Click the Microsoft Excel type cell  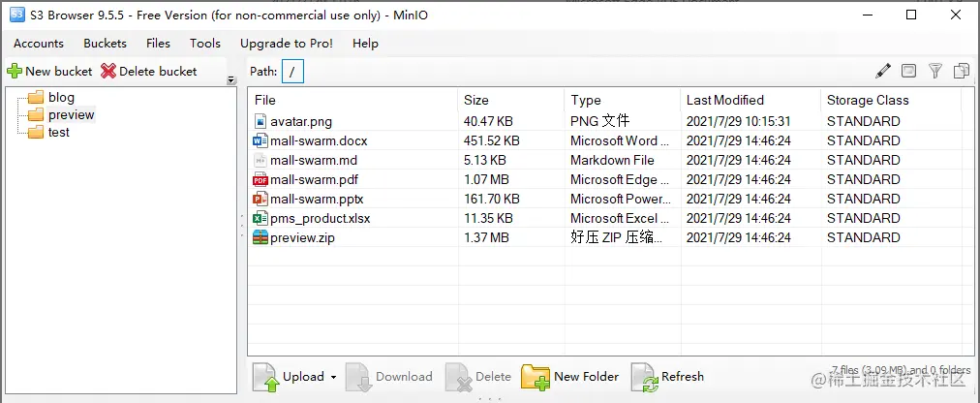click(x=620, y=218)
